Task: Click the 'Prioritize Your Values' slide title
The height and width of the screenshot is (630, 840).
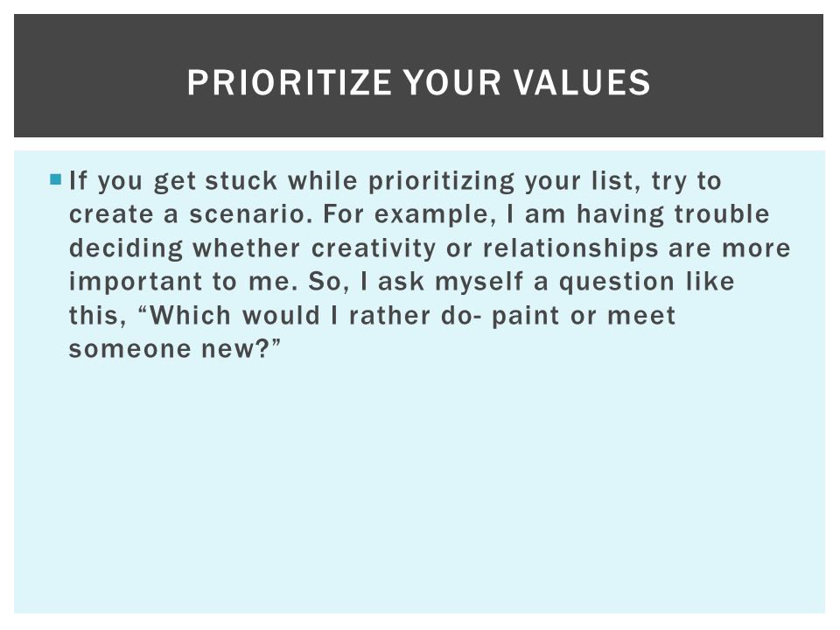Action: click(x=418, y=82)
